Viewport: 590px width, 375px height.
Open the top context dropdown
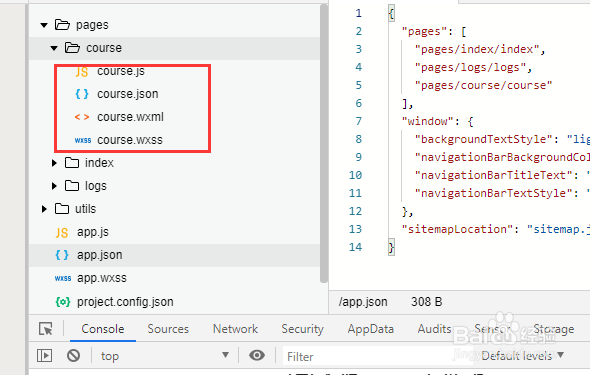click(x=165, y=356)
